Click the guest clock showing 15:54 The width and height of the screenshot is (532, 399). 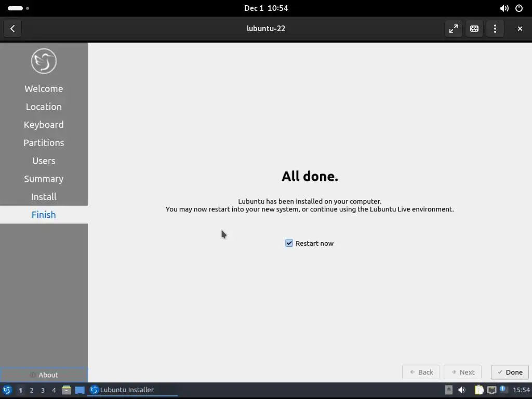click(521, 390)
